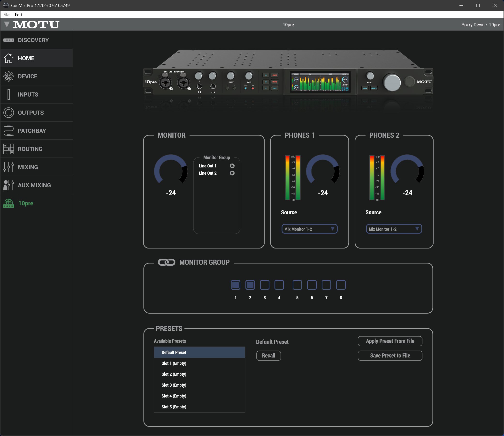Click the Routing grid icon
The width and height of the screenshot is (504, 436).
(x=8, y=149)
